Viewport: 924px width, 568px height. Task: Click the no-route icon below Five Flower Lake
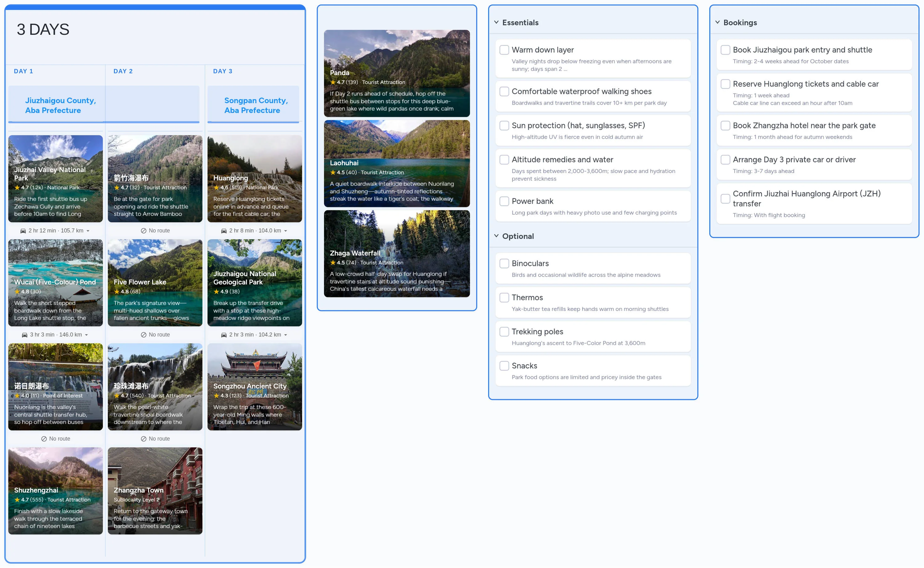[x=144, y=335]
